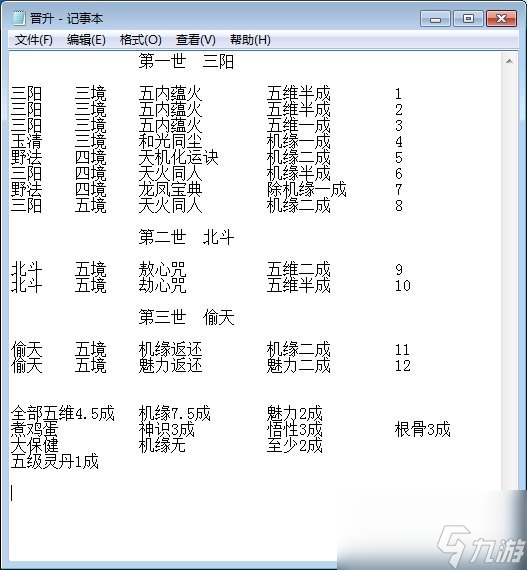
Task: Minimize the 晋升 Notepad window
Action: click(x=435, y=19)
